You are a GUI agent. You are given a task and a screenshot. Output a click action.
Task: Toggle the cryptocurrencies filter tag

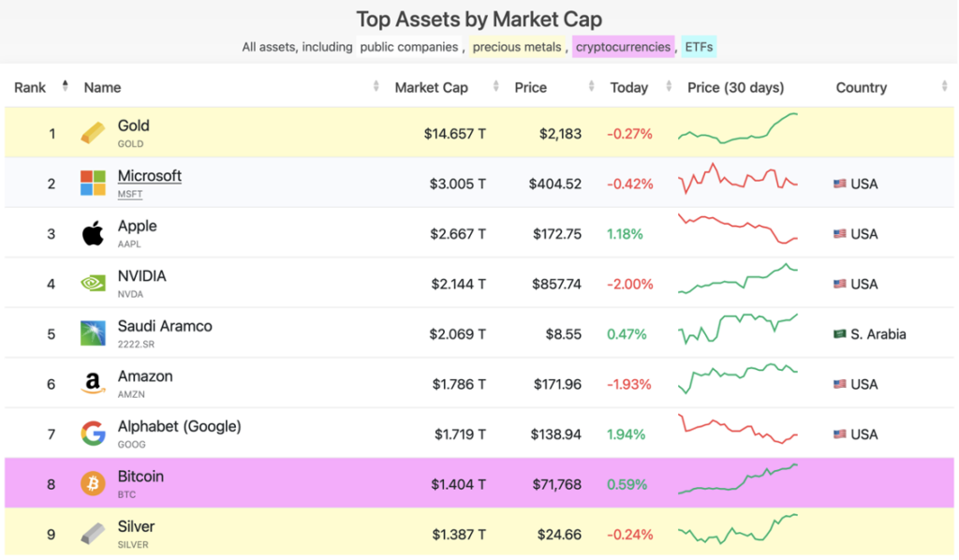(623, 47)
